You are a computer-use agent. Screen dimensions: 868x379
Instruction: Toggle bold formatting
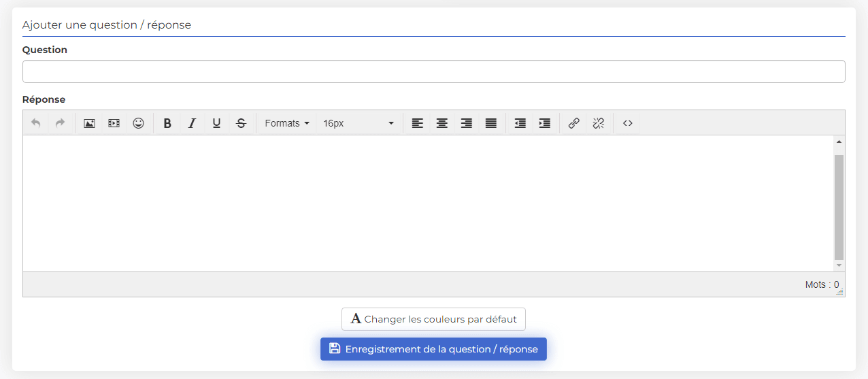tap(167, 123)
